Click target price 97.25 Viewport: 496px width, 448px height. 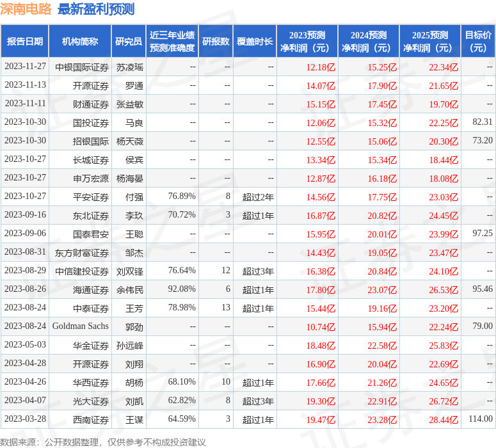[483, 233]
